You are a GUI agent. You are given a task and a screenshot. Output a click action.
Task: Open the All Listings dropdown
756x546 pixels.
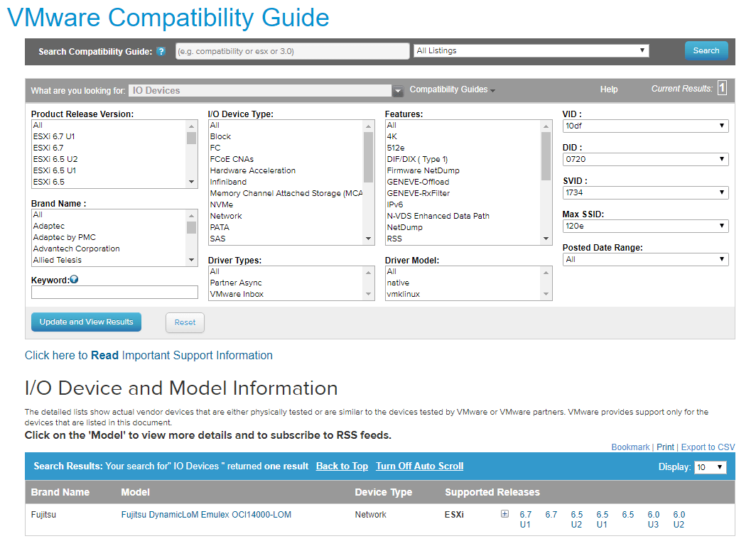coord(531,50)
